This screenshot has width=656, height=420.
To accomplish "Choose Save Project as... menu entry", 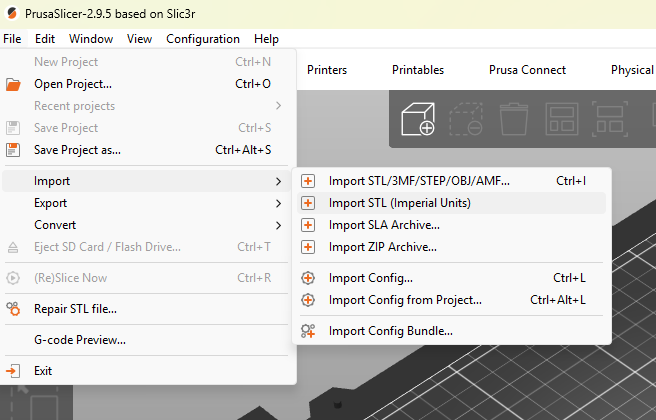I will coord(146,150).
